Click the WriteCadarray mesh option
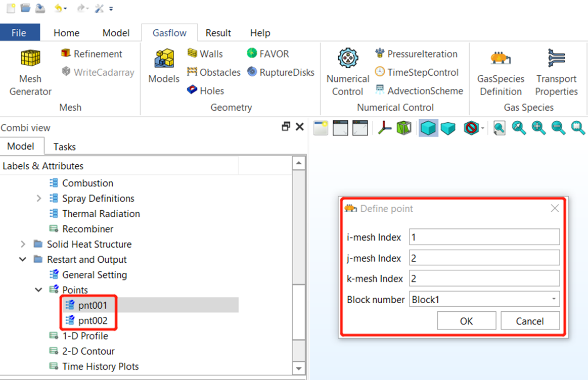This screenshot has width=588, height=380. coord(98,72)
